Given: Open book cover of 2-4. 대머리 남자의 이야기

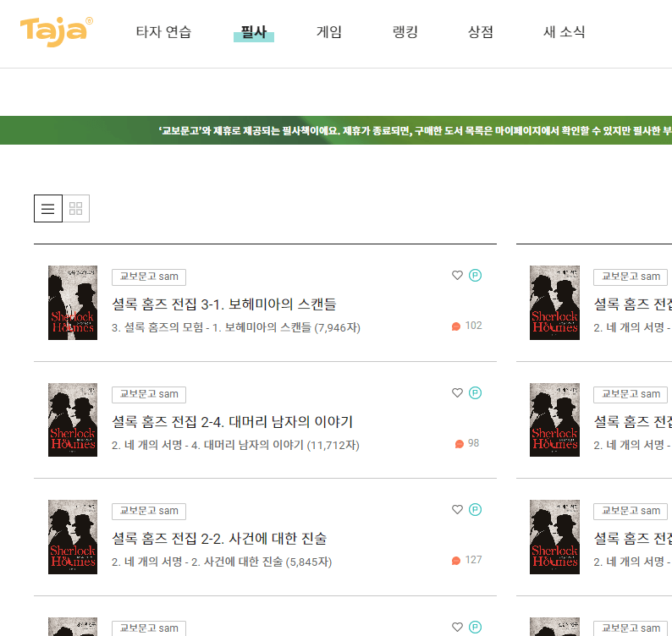Looking at the screenshot, I should [73, 419].
